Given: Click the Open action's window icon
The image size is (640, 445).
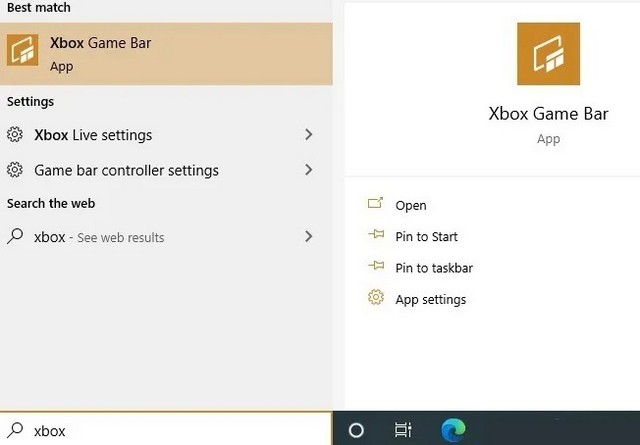Looking at the screenshot, I should (376, 203).
